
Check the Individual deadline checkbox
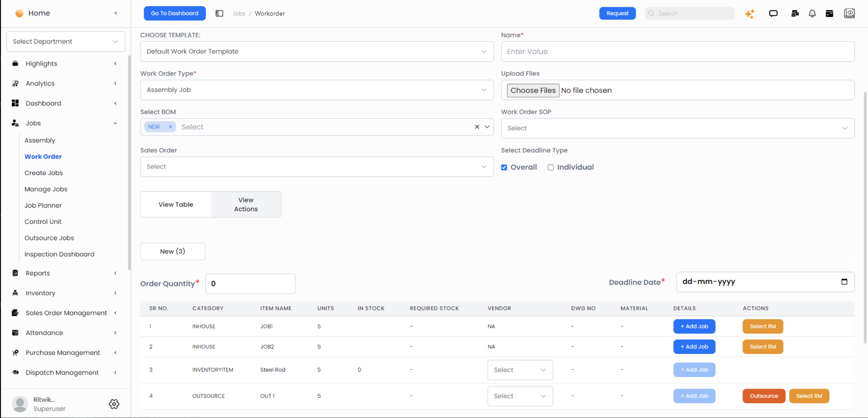pos(550,167)
